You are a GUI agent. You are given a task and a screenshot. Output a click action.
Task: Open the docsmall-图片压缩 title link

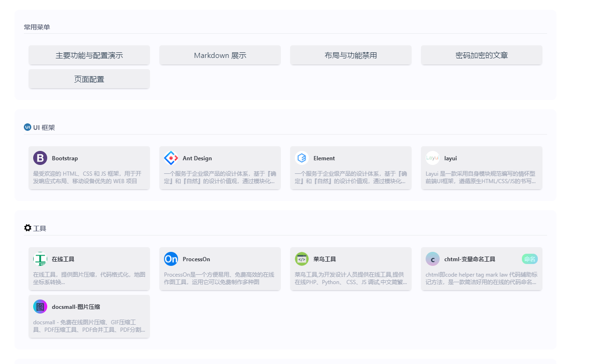coord(76,307)
